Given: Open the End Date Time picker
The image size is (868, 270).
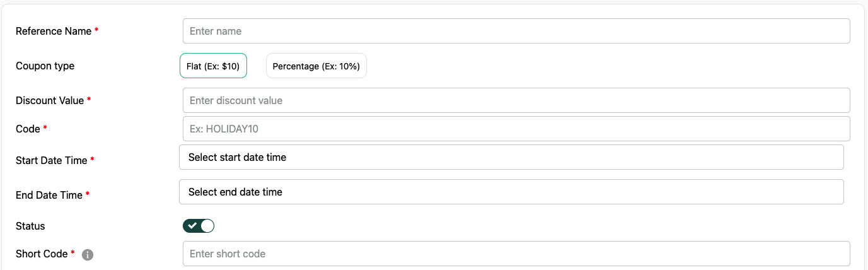Looking at the screenshot, I should pyautogui.click(x=511, y=192).
